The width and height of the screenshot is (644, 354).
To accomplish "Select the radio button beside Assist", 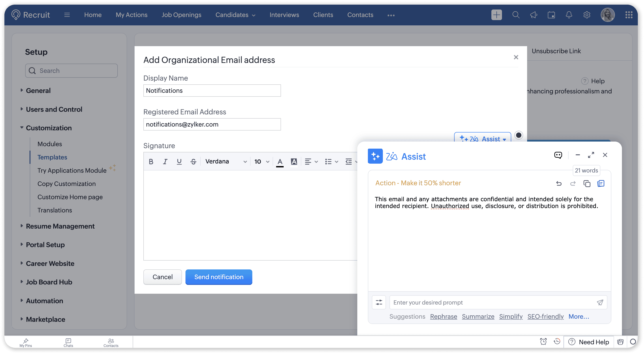I will (x=519, y=135).
